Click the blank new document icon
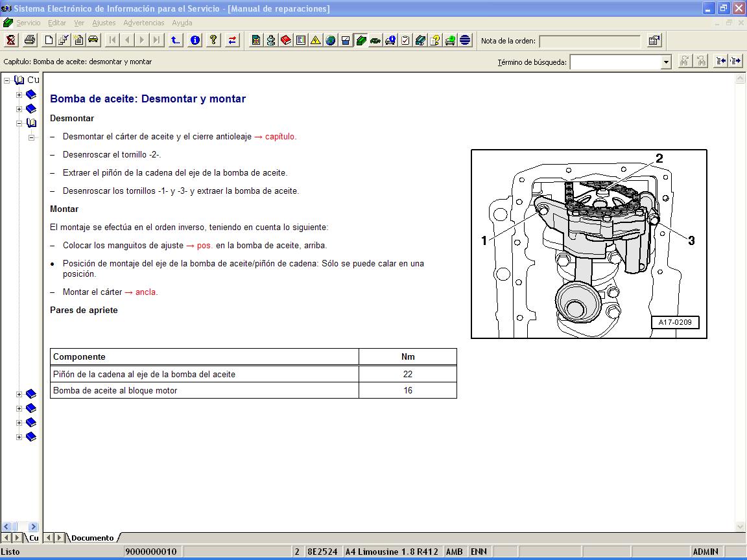 click(x=49, y=40)
